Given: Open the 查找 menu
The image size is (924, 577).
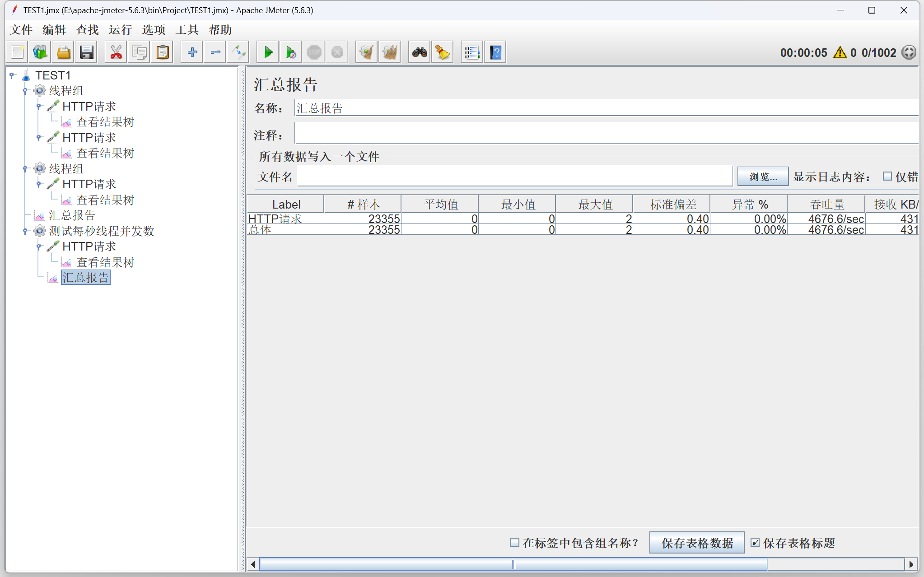Looking at the screenshot, I should [88, 30].
